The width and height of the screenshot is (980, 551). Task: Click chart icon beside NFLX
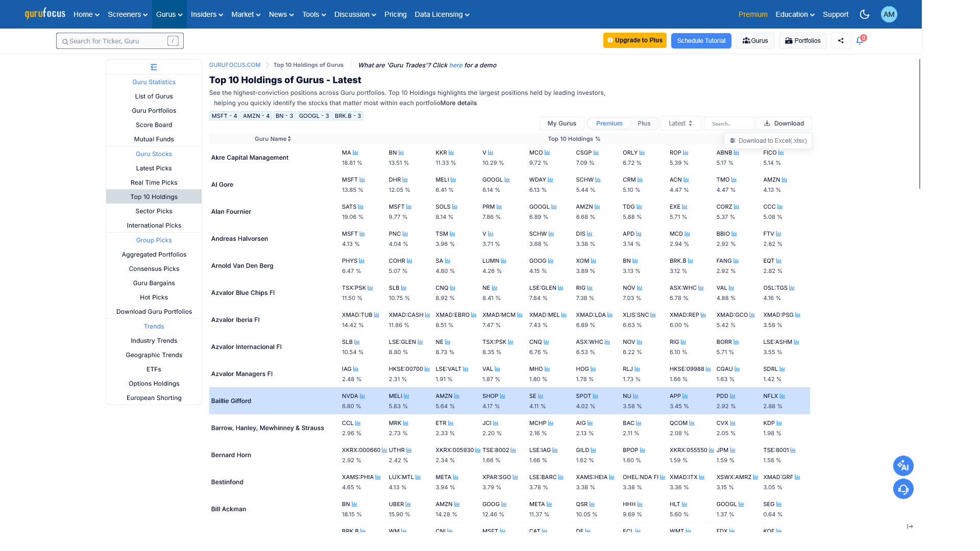point(782,396)
